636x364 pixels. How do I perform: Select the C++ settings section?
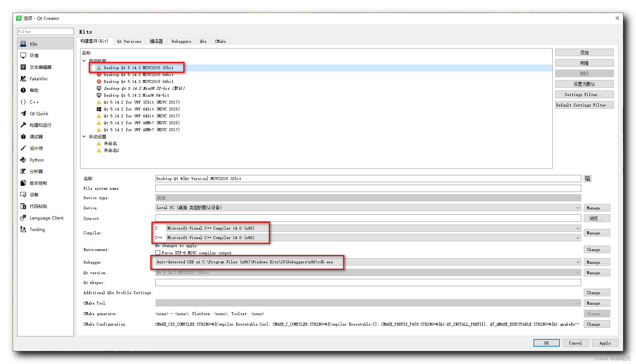pyautogui.click(x=34, y=102)
